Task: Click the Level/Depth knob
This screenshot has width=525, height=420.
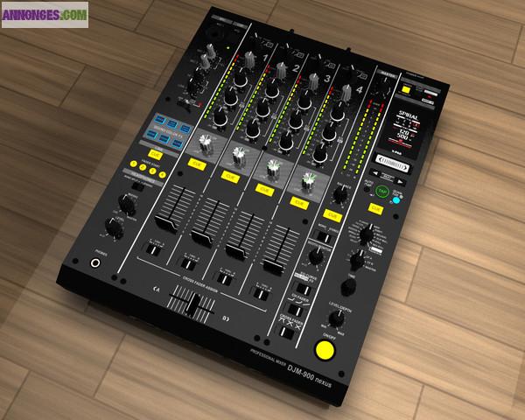Action: tap(337, 318)
